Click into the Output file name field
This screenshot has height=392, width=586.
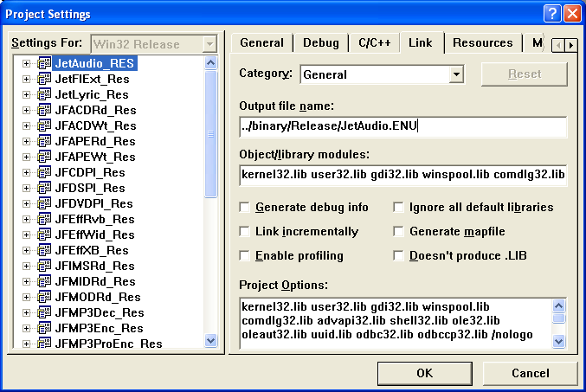(x=402, y=126)
